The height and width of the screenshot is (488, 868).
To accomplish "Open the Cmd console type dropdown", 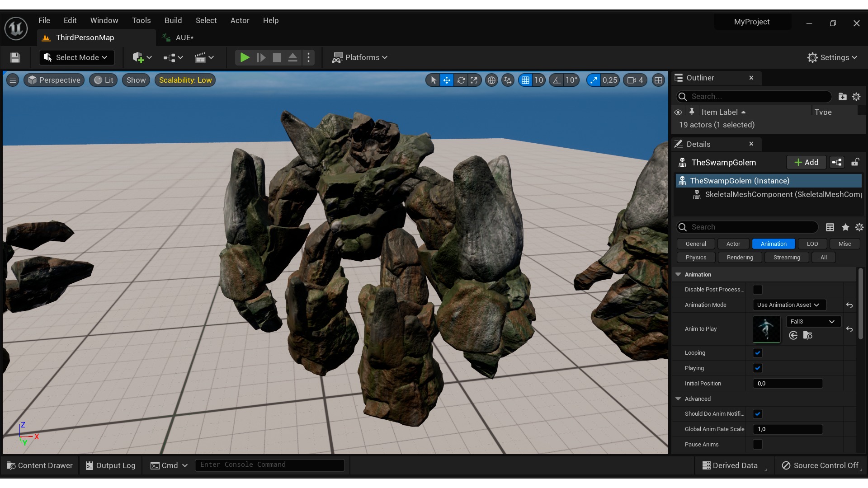I will (169, 465).
